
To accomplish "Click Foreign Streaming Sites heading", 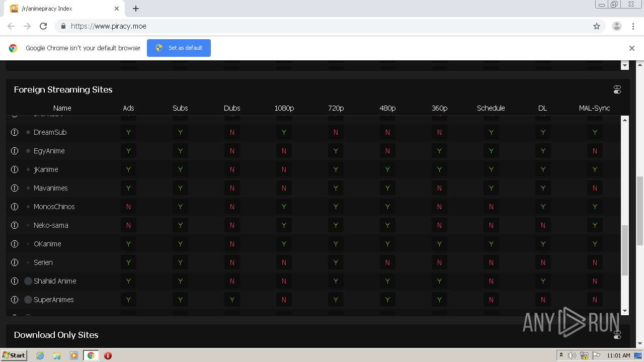I will coord(63,89).
